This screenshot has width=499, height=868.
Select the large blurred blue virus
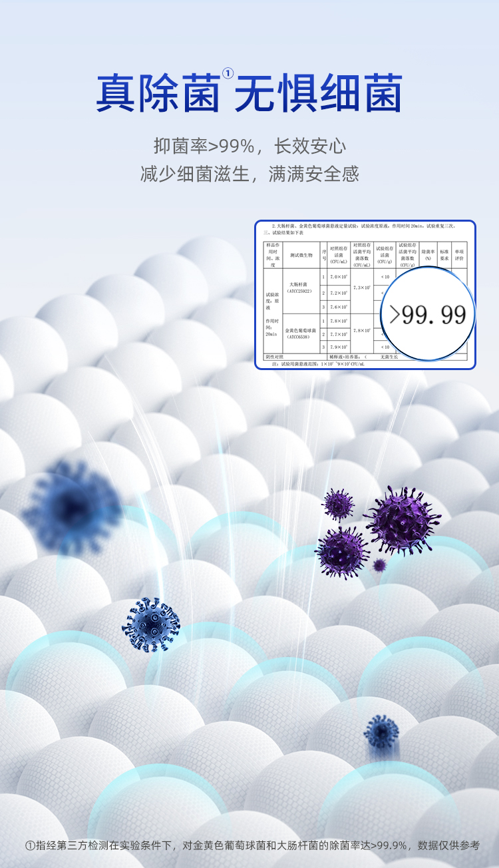tap(73, 508)
